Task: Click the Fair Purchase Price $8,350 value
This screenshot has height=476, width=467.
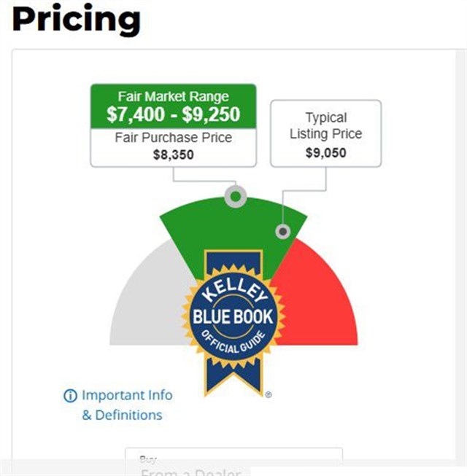Action: click(173, 155)
